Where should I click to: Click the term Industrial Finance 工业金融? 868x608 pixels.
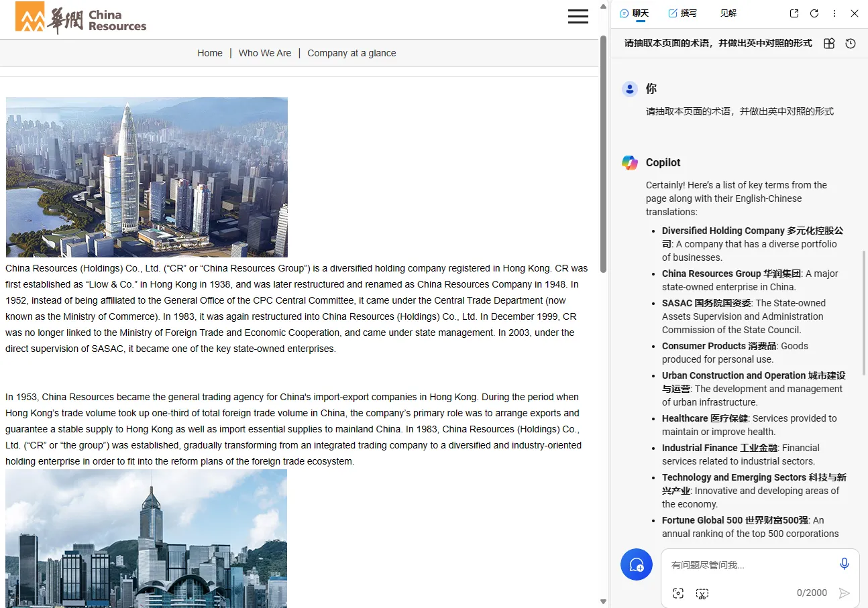720,448
